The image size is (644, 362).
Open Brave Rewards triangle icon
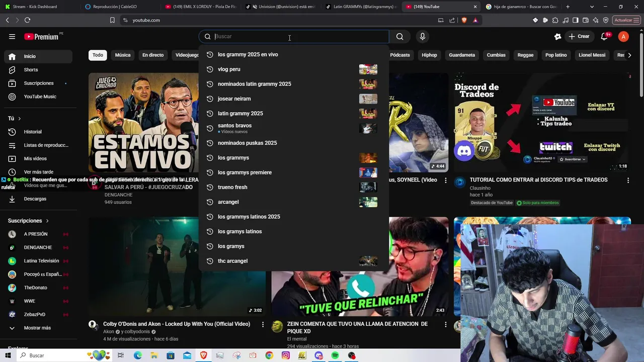coord(475,20)
